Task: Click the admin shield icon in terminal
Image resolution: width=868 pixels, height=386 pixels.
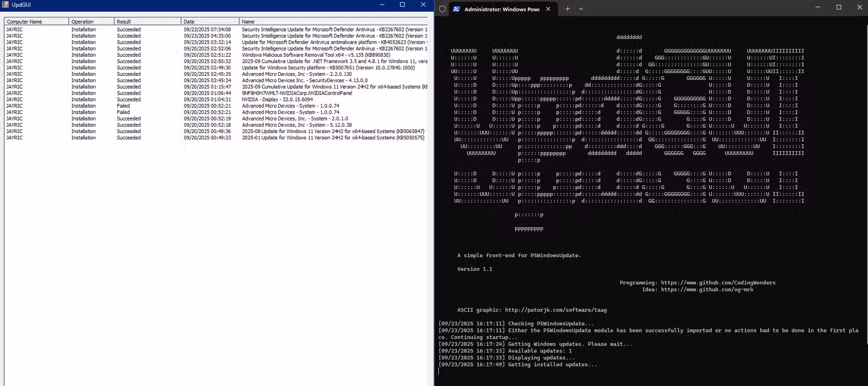Action: tap(442, 9)
